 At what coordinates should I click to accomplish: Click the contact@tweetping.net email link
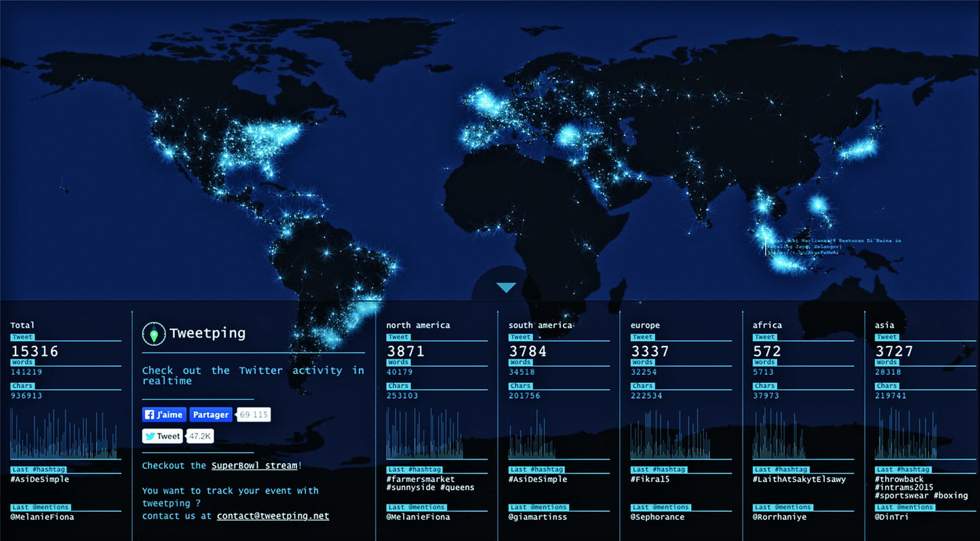point(273,516)
